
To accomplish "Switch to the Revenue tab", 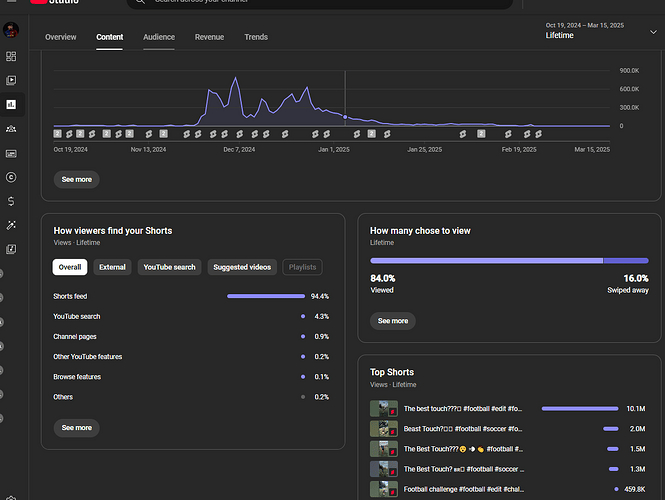I will [209, 37].
